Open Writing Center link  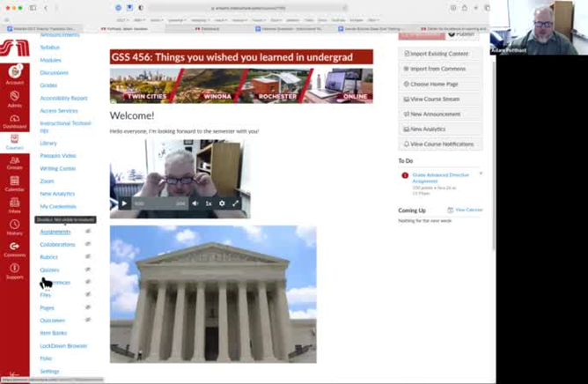point(58,169)
